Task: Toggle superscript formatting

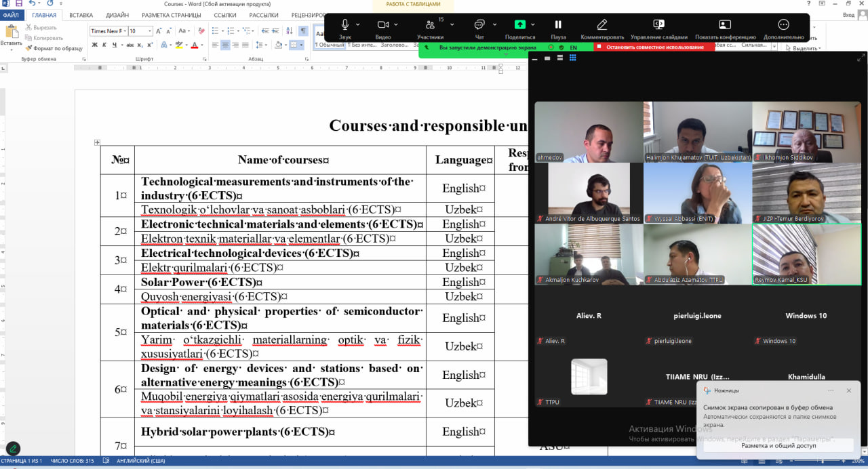Action: (x=149, y=45)
